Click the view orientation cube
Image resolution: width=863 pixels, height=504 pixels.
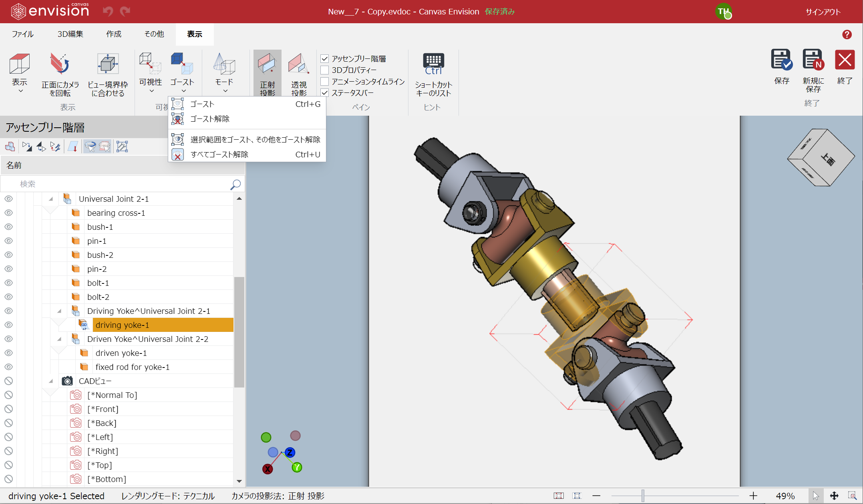(821, 157)
